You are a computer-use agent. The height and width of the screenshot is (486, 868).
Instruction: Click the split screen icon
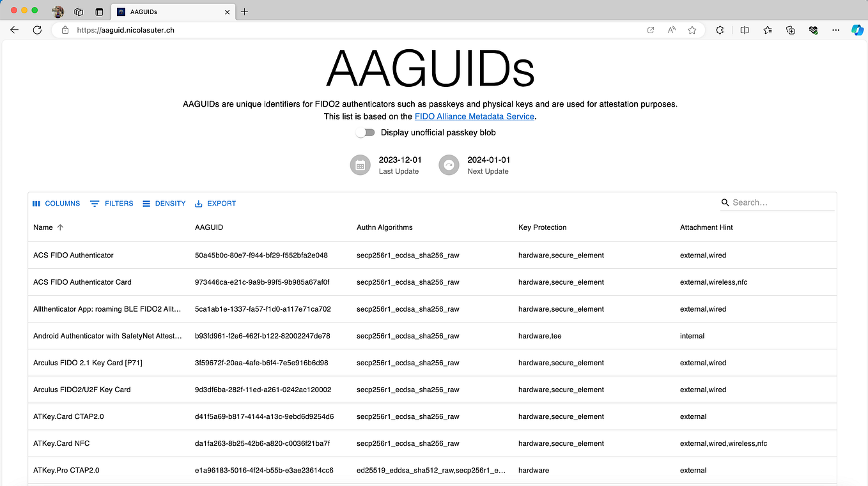tap(744, 30)
